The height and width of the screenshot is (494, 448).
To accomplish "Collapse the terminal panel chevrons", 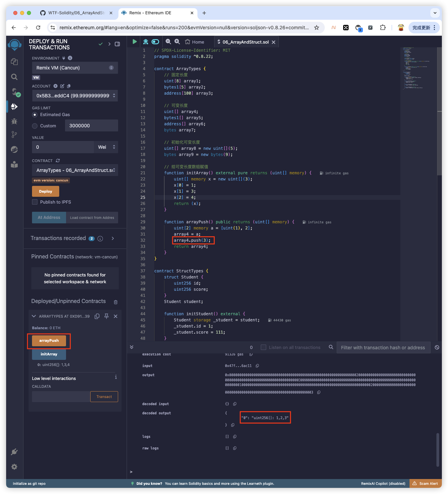I will coord(132,347).
